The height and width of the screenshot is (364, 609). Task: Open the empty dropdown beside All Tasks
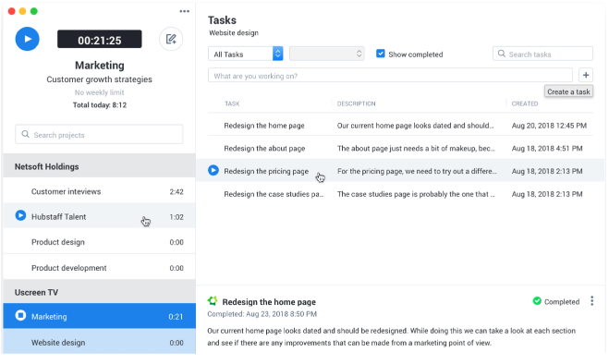click(x=326, y=54)
